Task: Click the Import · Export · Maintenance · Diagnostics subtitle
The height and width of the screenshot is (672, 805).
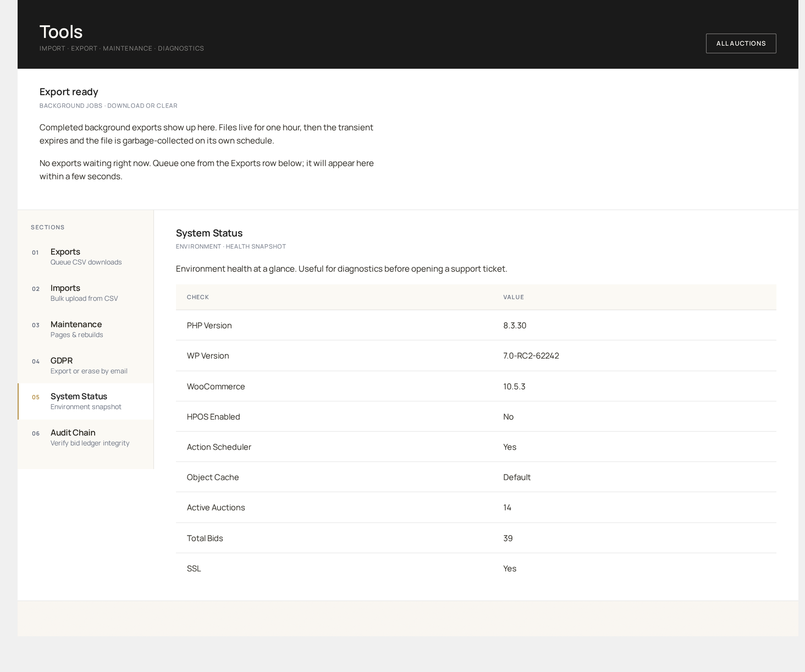Action: [x=122, y=48]
